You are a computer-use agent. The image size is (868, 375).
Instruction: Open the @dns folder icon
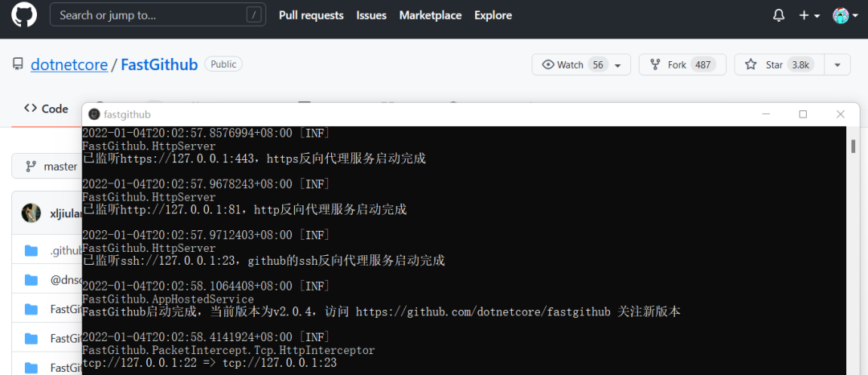31,280
